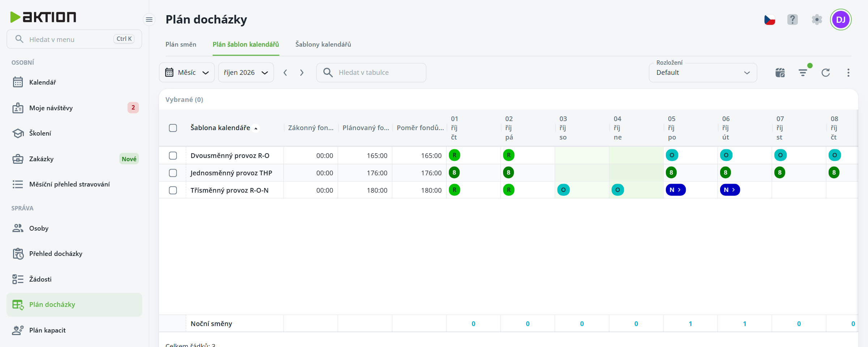Check the Jednosměnný provoz THP row
This screenshot has width=868, height=347.
(x=173, y=173)
